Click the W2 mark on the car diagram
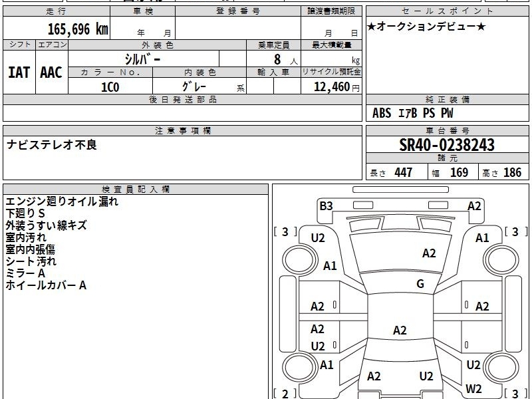Image resolution: width=532 pixels, height=399 pixels. pos(473,388)
